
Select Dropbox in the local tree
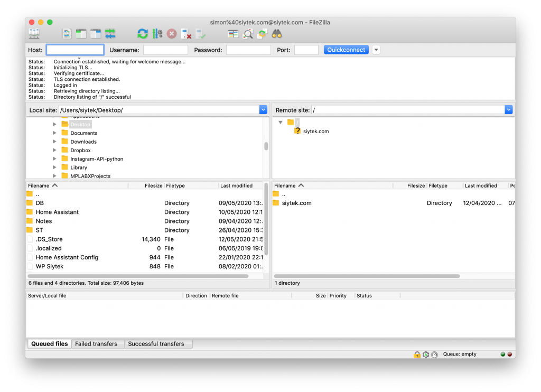(x=80, y=150)
